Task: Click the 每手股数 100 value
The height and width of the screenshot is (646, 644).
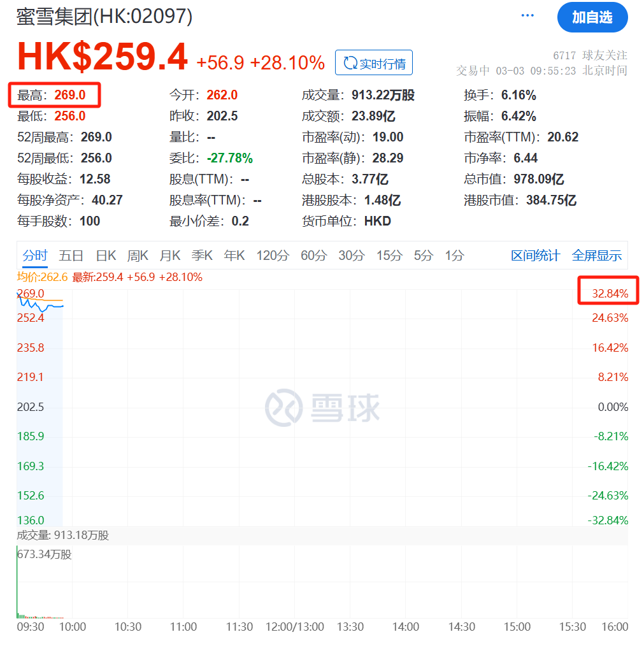Action: click(x=89, y=221)
